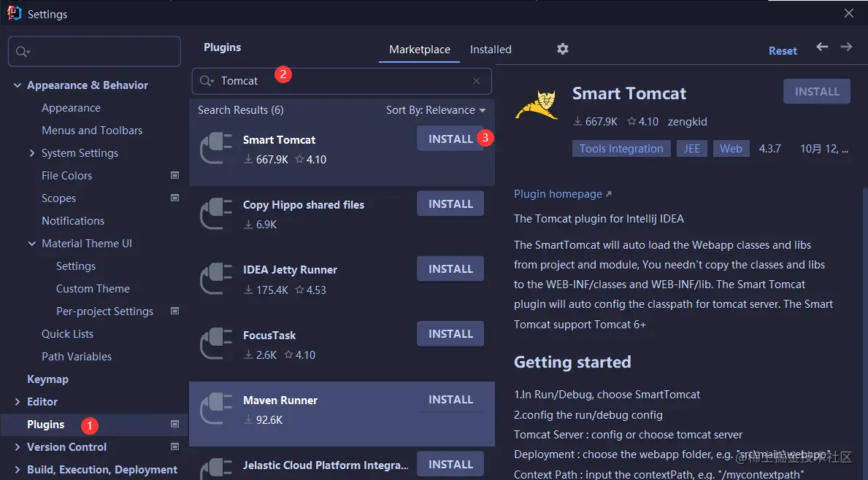Screen dimensions: 868x480
Task: Select the FocusTask plugin title
Action: click(x=269, y=335)
